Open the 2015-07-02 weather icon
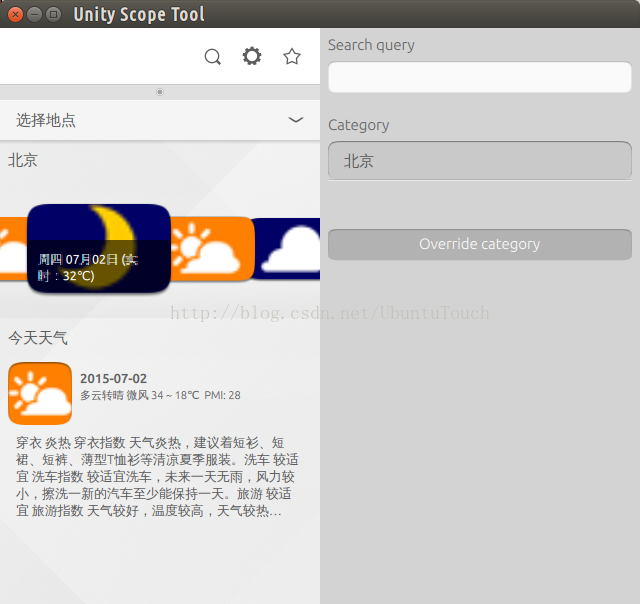This screenshot has width=640, height=604. (x=40, y=393)
